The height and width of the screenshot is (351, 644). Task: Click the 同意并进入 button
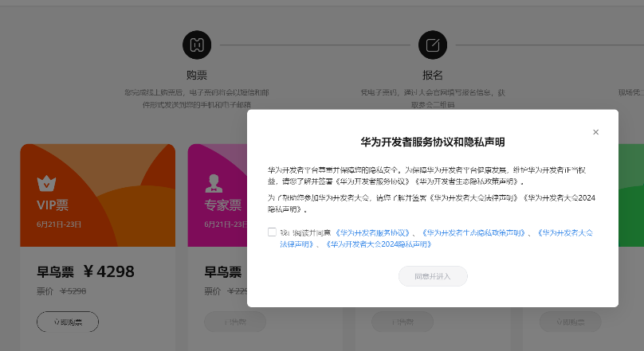click(x=433, y=276)
